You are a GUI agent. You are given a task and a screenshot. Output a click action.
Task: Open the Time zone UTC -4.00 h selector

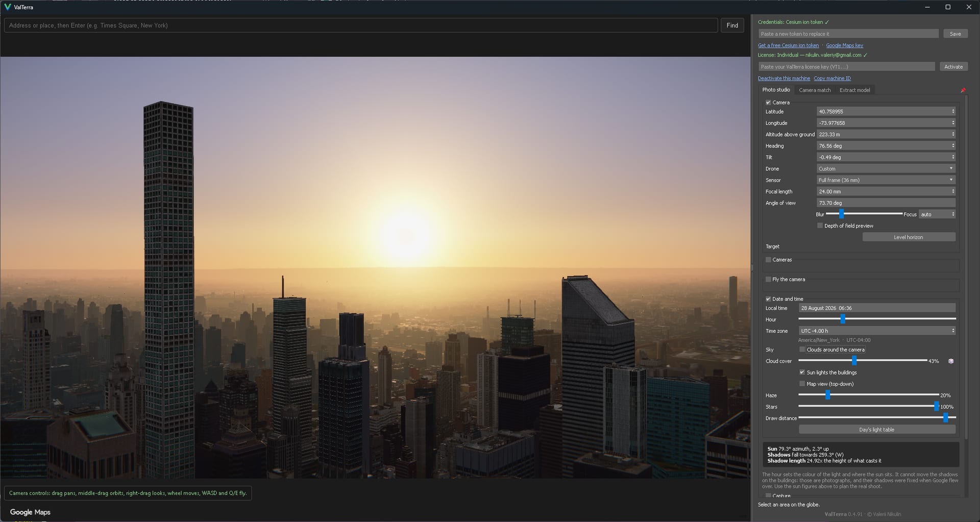(877, 331)
